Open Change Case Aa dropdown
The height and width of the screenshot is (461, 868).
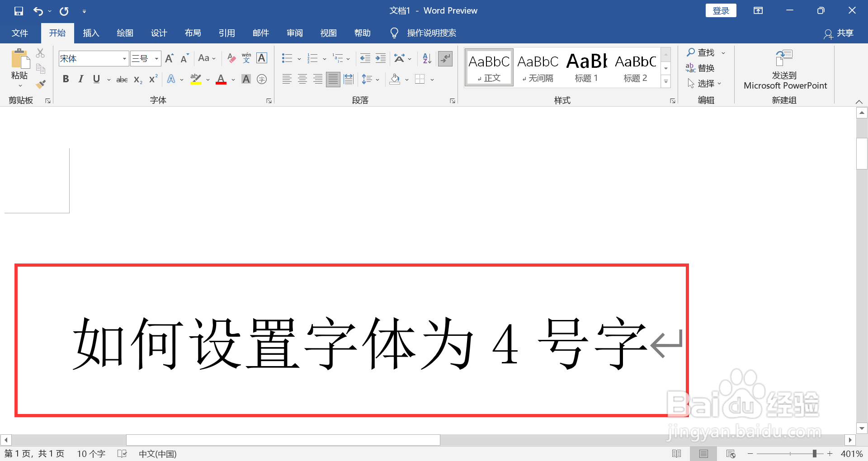coord(207,58)
